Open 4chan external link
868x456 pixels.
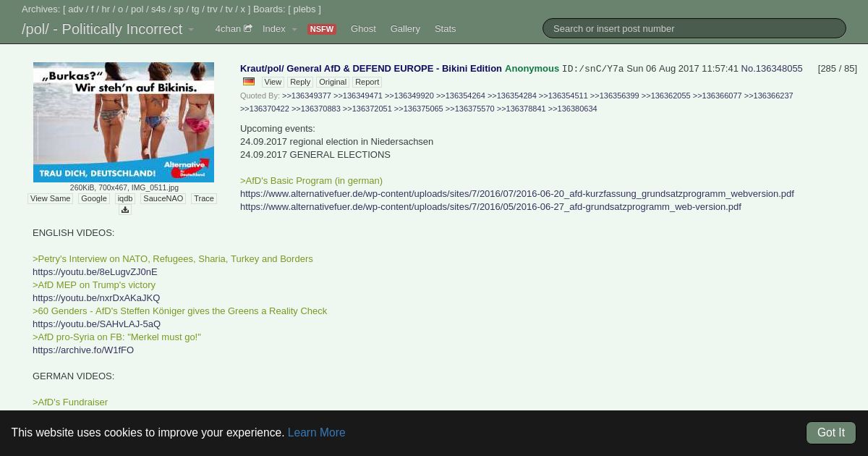[x=233, y=29]
